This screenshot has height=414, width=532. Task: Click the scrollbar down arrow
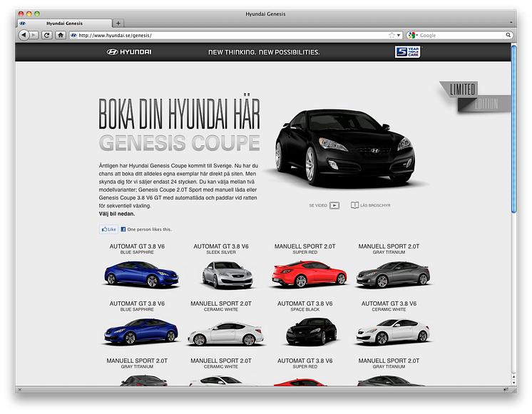click(513, 383)
